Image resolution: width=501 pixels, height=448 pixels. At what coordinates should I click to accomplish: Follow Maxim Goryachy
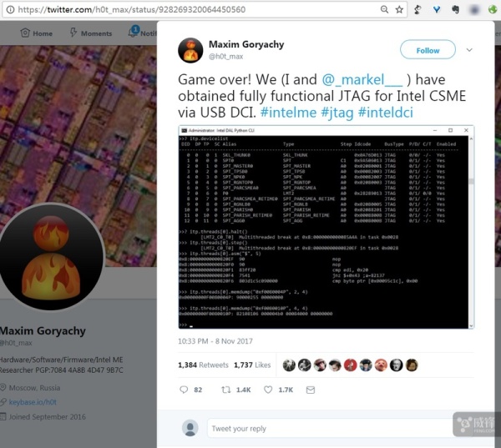(428, 50)
